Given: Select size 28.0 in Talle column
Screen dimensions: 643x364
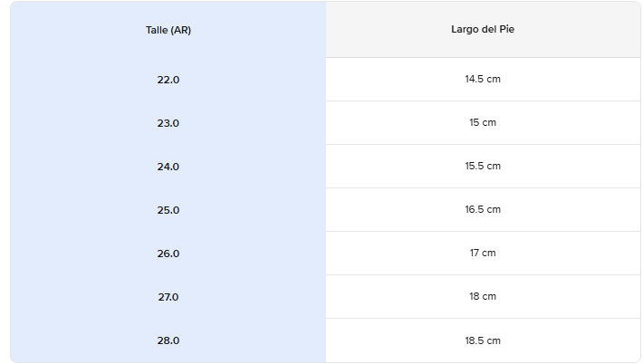Looking at the screenshot, I should 168,340.
